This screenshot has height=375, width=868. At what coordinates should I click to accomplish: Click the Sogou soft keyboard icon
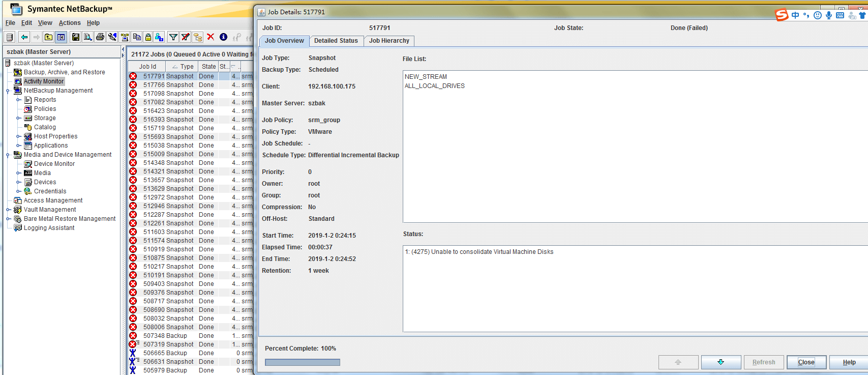[x=840, y=15]
